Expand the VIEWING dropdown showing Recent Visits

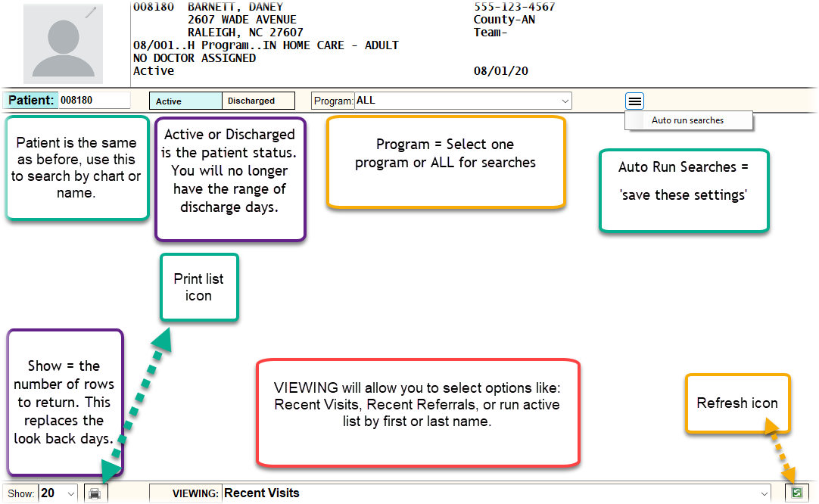coord(496,493)
